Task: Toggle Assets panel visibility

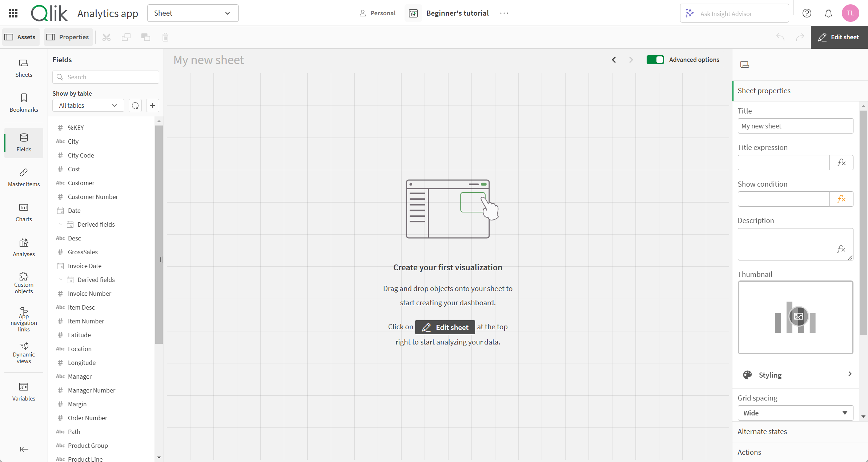Action: click(21, 37)
